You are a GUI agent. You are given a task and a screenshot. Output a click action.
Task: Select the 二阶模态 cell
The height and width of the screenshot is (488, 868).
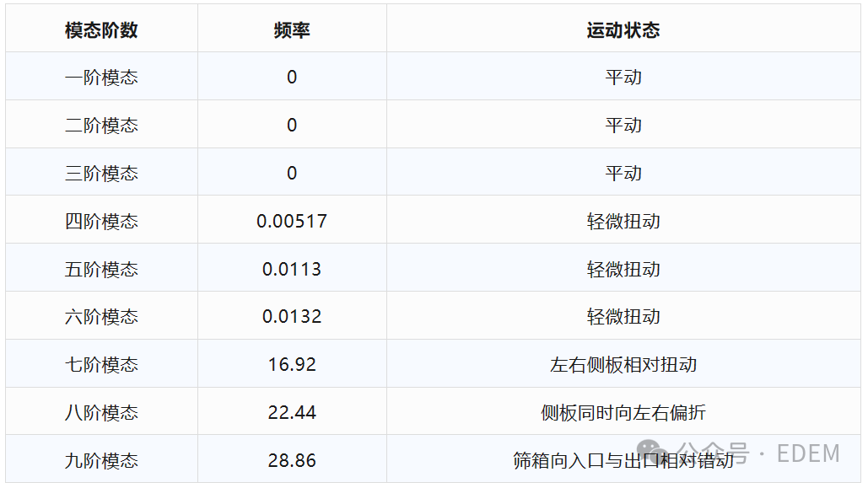(101, 126)
